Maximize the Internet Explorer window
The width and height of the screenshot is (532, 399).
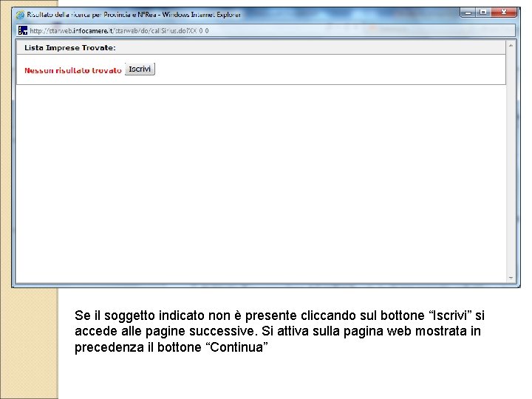click(x=483, y=13)
